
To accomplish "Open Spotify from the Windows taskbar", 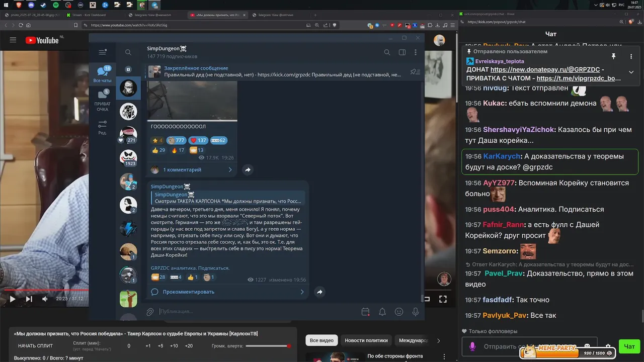I will coord(55,5).
